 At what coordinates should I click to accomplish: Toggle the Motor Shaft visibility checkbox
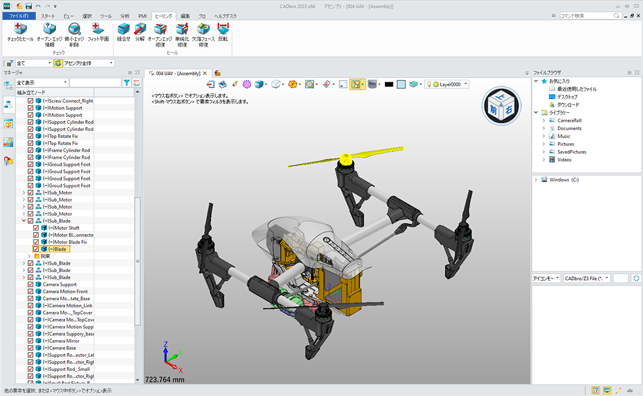click(36, 228)
